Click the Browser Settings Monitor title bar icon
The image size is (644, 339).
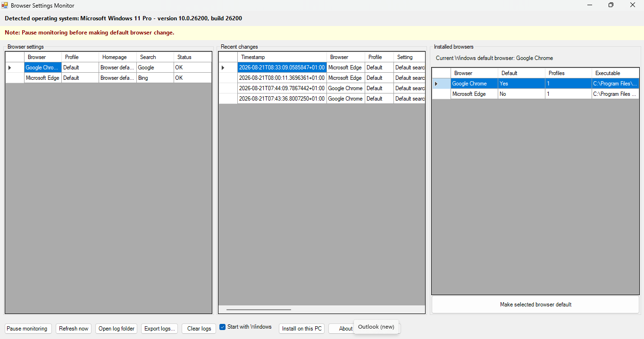coord(5,5)
